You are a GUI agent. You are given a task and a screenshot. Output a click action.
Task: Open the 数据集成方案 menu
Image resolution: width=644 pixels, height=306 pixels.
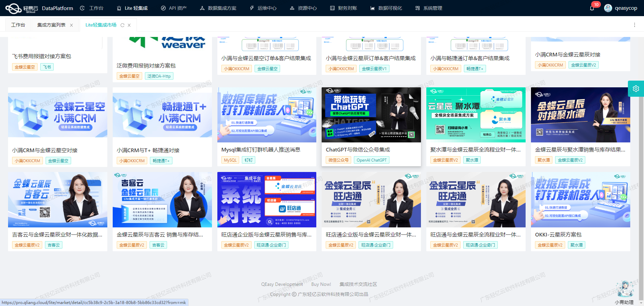(218, 8)
